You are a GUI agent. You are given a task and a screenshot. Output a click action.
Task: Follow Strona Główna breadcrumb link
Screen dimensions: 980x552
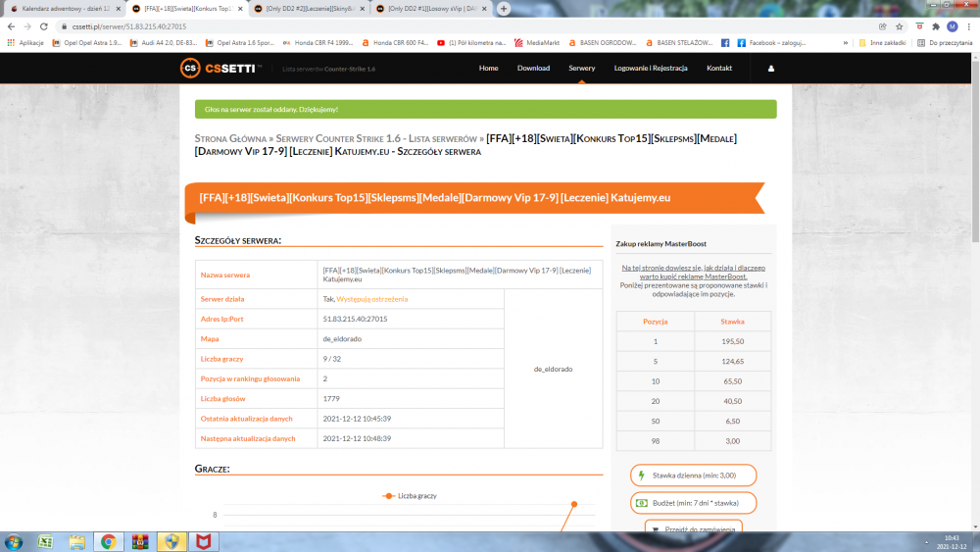[x=230, y=139]
